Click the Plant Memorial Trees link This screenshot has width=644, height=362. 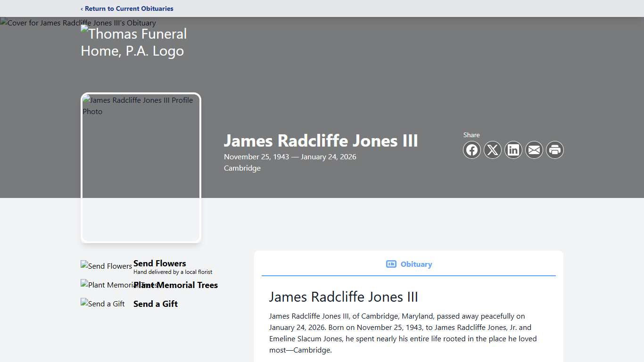175,285
